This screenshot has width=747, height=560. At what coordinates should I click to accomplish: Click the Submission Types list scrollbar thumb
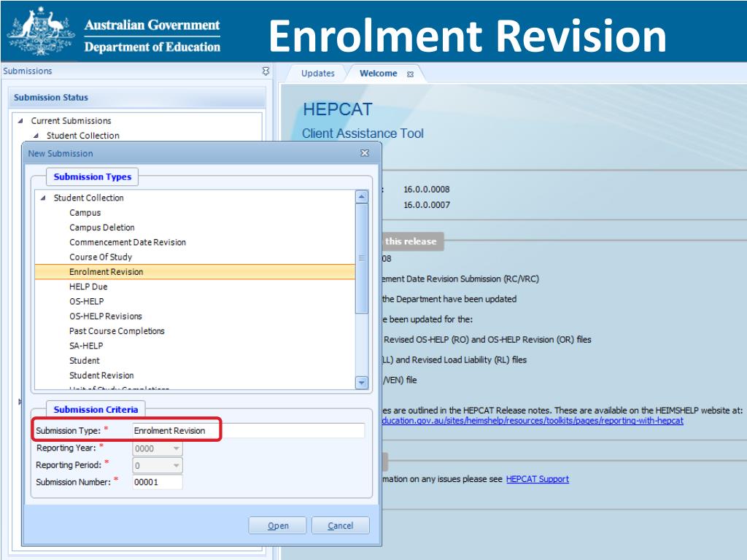click(x=362, y=259)
